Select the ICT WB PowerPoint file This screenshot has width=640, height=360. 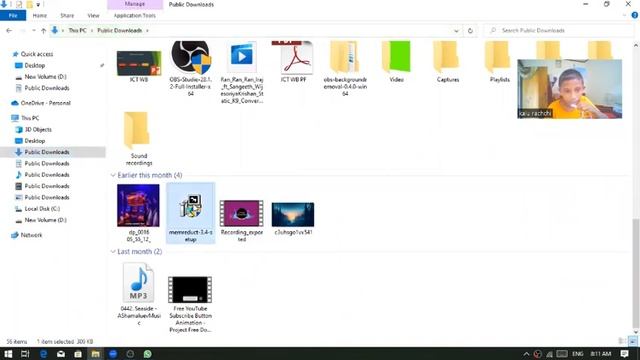(x=139, y=63)
